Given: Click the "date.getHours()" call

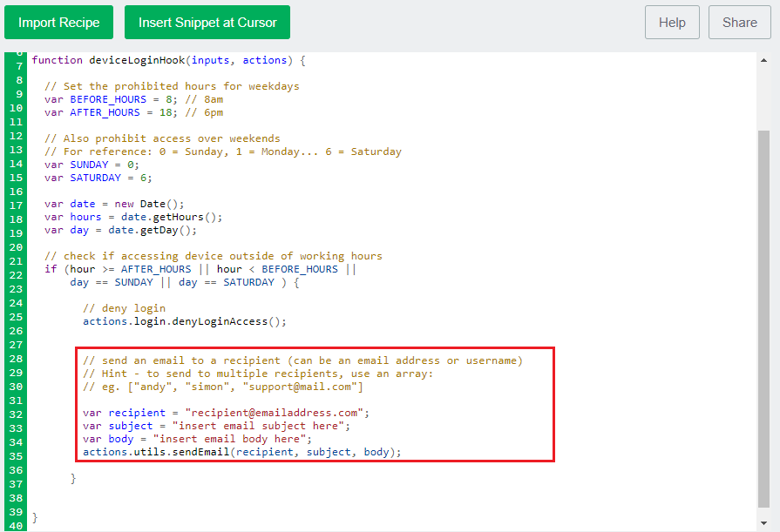Looking at the screenshot, I should 172,217.
